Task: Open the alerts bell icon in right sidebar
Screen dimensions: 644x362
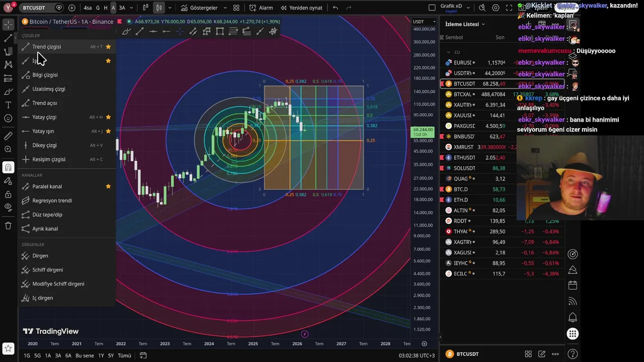Action: (x=573, y=318)
